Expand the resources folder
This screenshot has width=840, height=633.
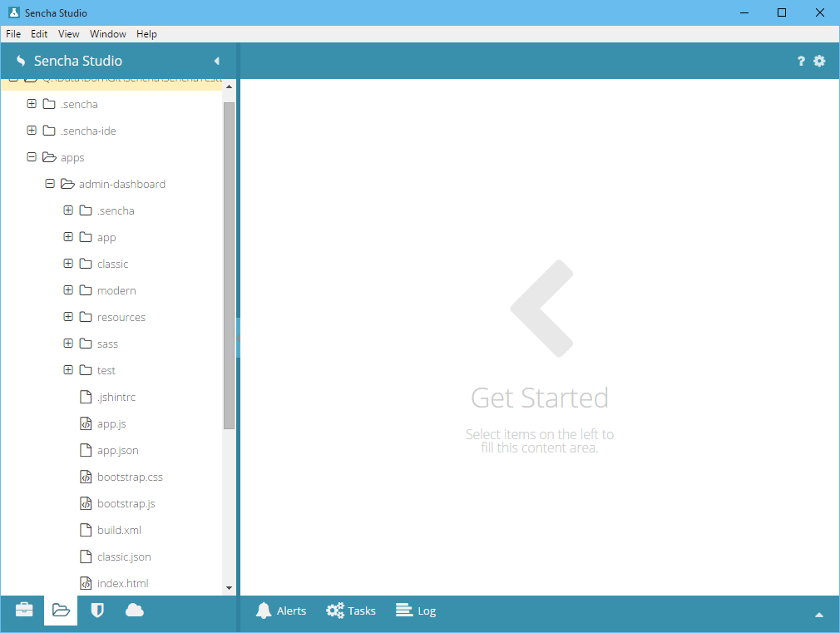68,316
